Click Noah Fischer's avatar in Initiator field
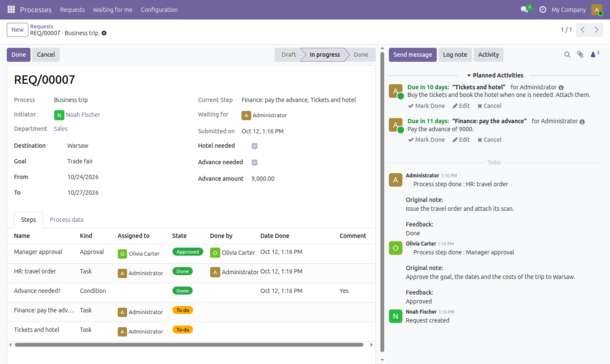The width and height of the screenshot is (610, 364). point(59,115)
